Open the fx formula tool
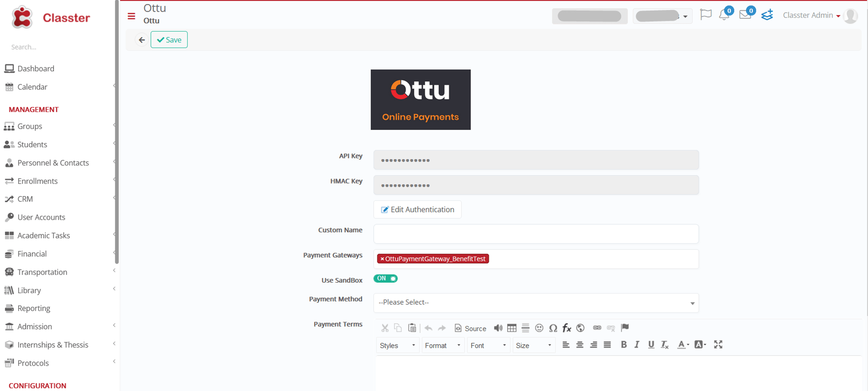The height and width of the screenshot is (391, 868). pos(567,328)
